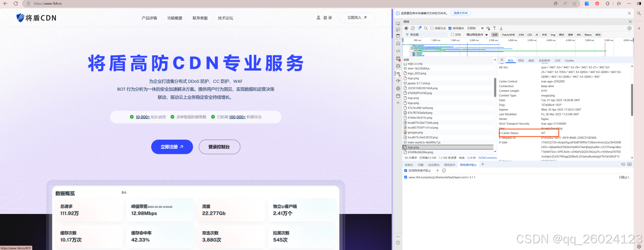Filter requests by Fetch/XHR

click(x=509, y=34)
